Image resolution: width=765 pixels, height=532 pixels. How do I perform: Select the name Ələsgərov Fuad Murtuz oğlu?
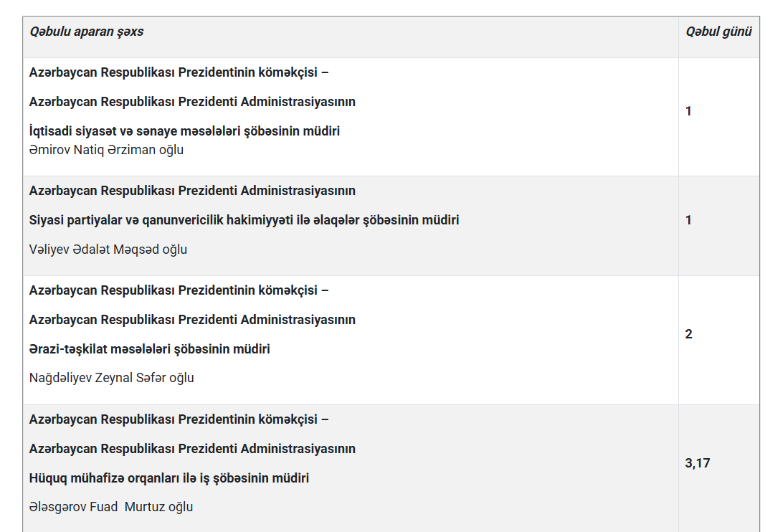[x=111, y=507]
